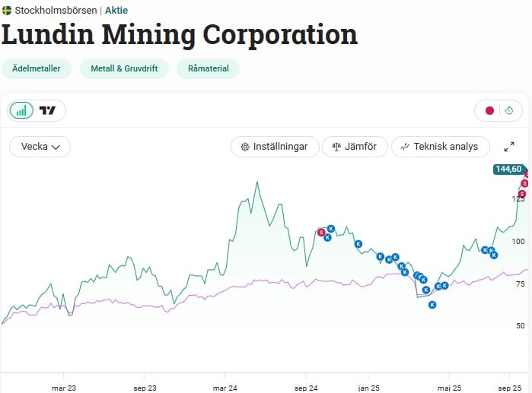Click the lowest blue K buy marker
Screen dimensions: 532x393
coord(432,305)
